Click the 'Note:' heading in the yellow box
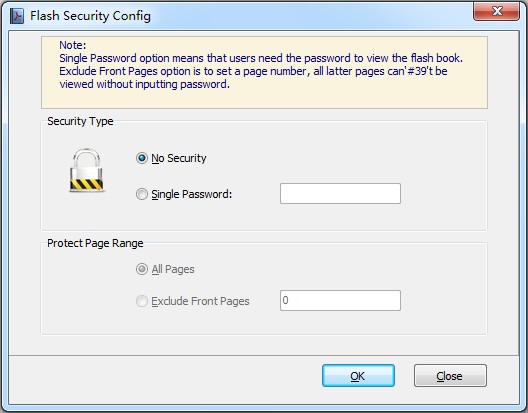The image size is (528, 413). pos(73,45)
